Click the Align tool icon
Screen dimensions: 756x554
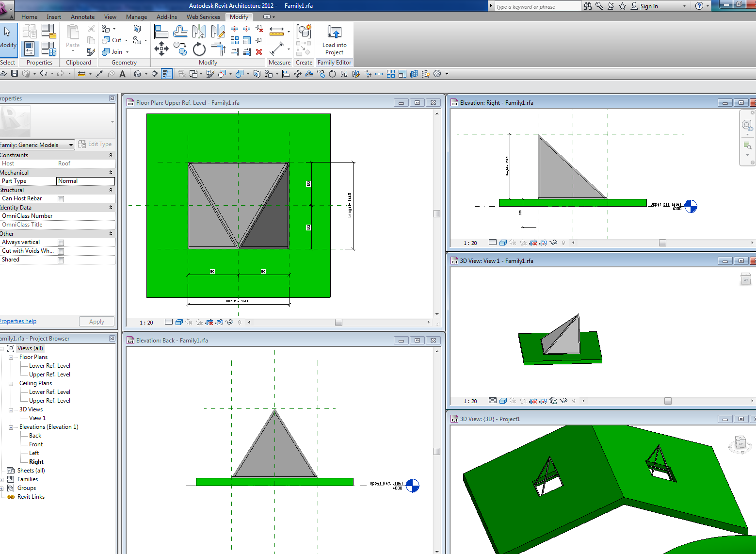tap(161, 32)
